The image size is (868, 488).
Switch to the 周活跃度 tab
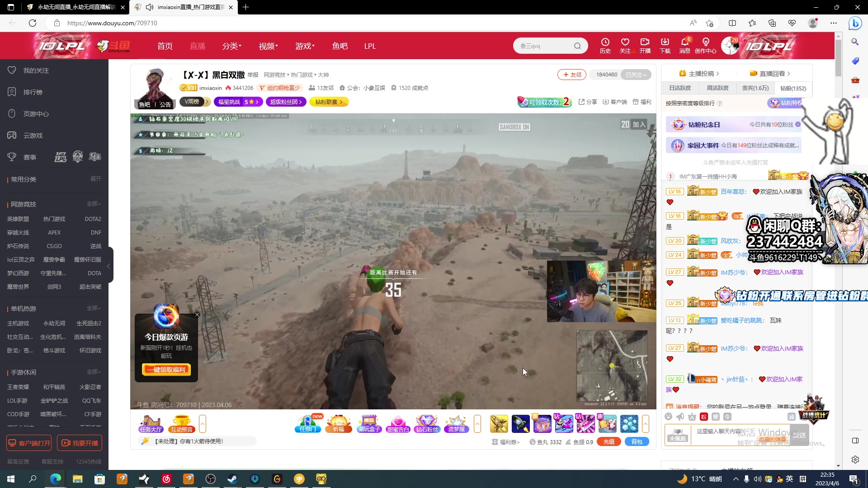click(x=717, y=88)
